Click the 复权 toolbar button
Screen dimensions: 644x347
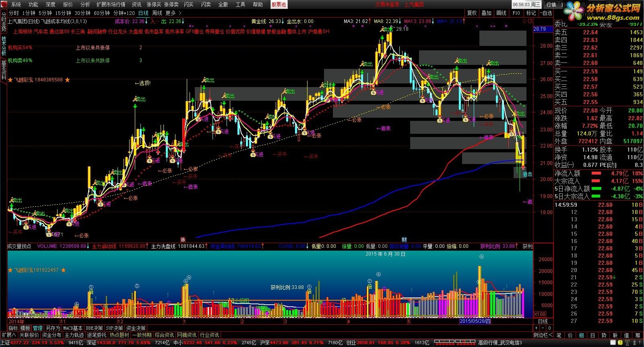(472, 13)
